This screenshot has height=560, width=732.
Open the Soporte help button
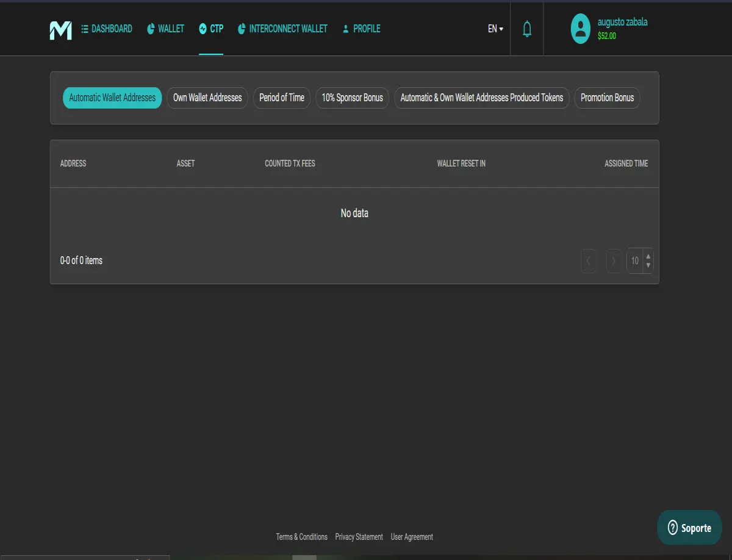click(689, 528)
